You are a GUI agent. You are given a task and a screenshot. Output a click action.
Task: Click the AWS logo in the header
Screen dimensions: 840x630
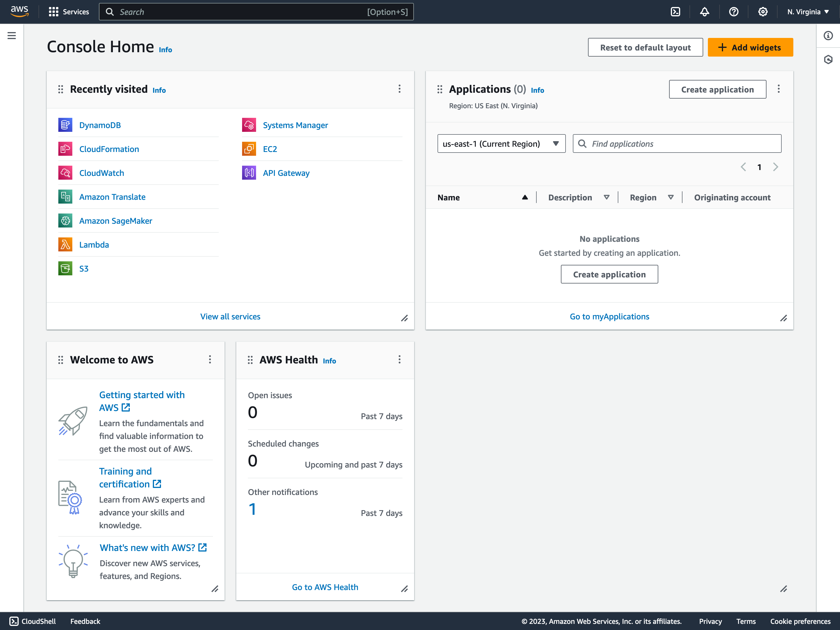click(19, 11)
